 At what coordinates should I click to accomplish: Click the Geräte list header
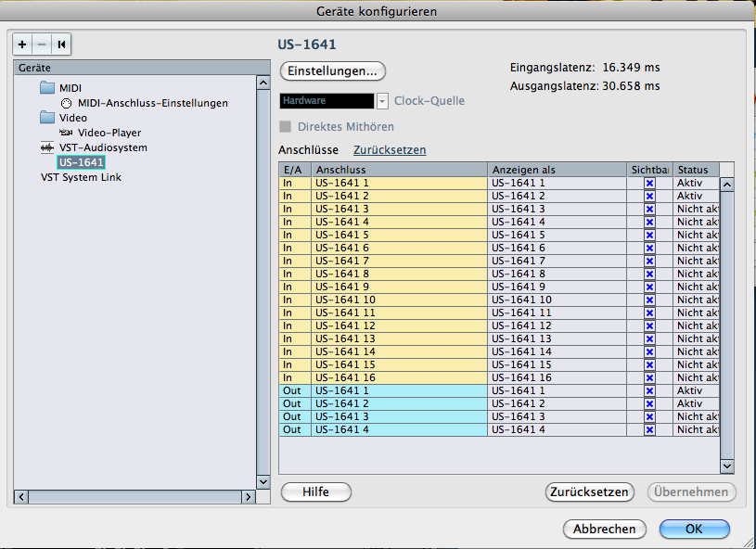tap(142, 68)
